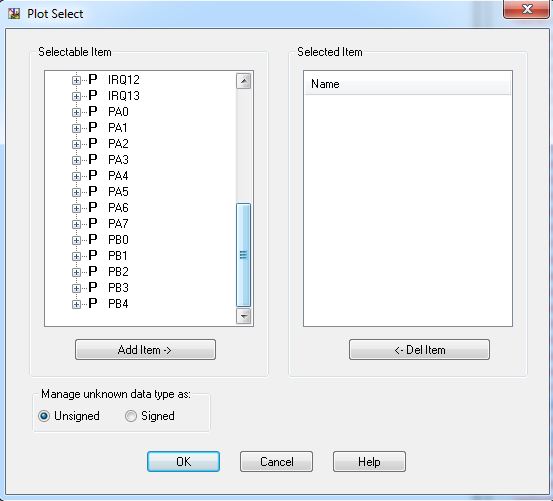Click the P icon beside PA5

click(93, 191)
